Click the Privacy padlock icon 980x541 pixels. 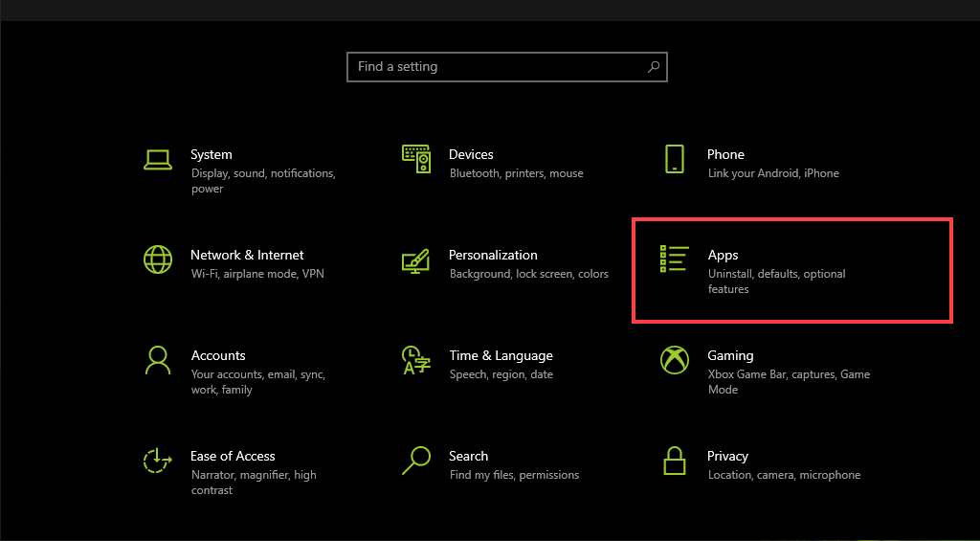point(675,461)
